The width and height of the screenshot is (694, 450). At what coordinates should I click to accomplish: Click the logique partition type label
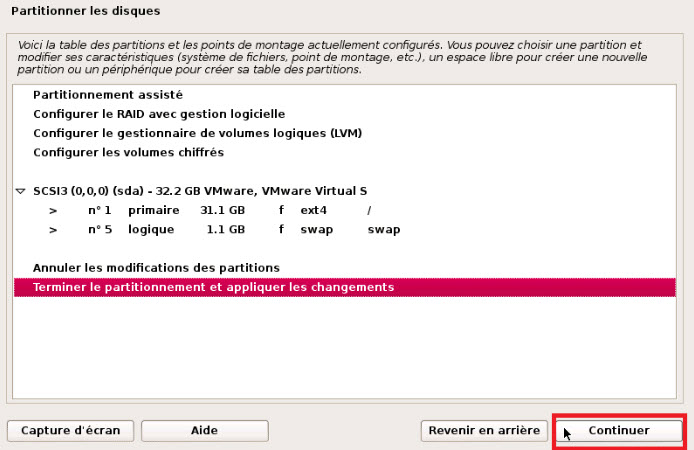point(151,230)
